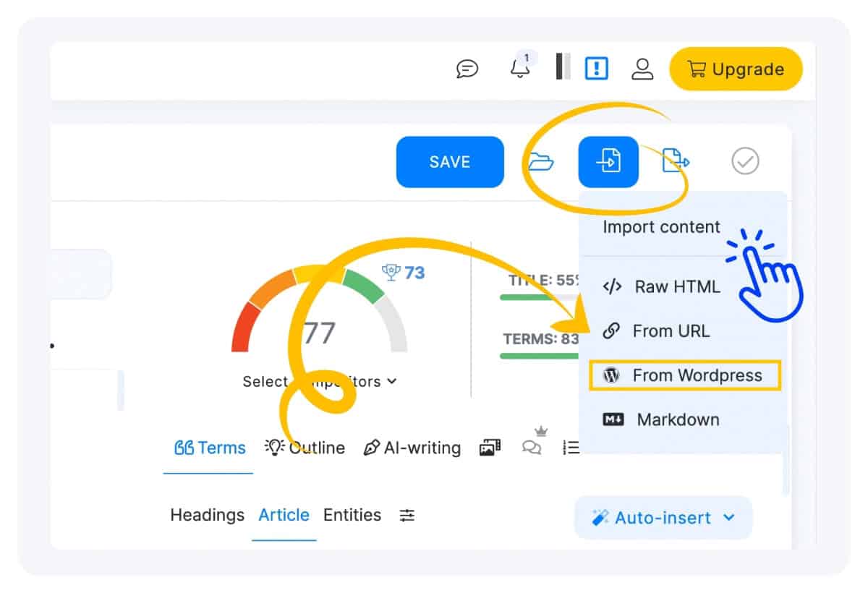
Task: Open the filter settings sliders icon
Action: coord(408,516)
